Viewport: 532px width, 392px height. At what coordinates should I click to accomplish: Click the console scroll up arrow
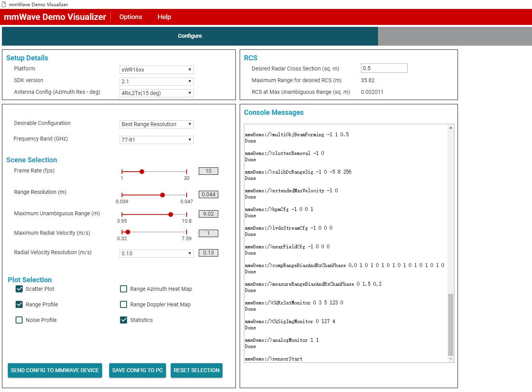451,128
